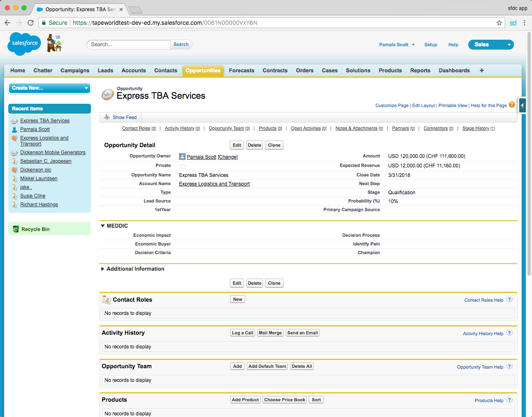Click New in Contact Roles
The width and height of the screenshot is (532, 417).
click(238, 299)
